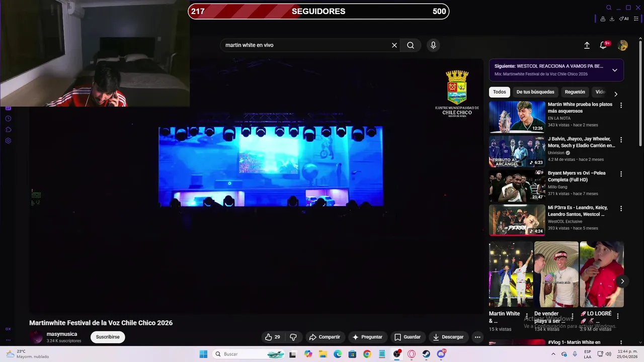This screenshot has width=644, height=362.
Task: Clear the search text with the X icon
Action: tap(394, 45)
